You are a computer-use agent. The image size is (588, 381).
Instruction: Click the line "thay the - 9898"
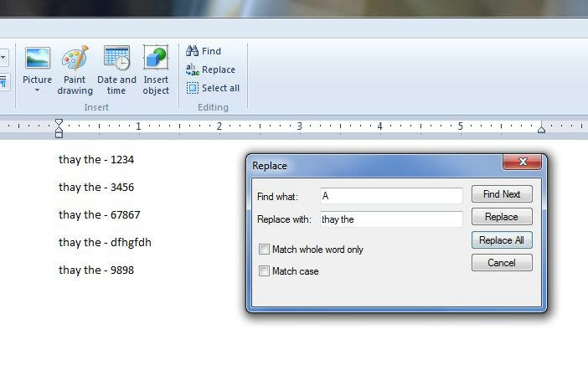(x=96, y=270)
